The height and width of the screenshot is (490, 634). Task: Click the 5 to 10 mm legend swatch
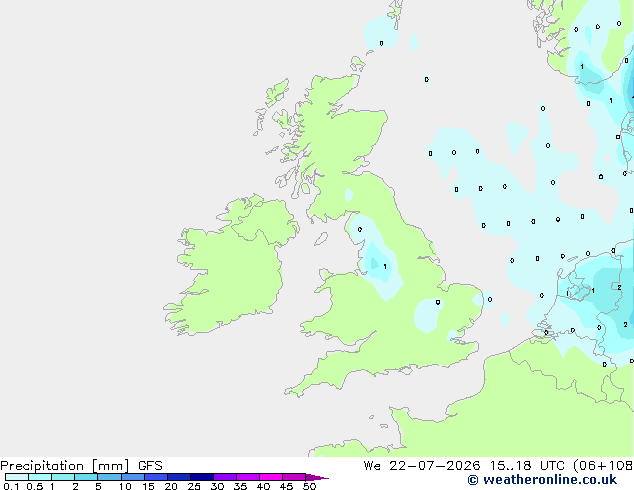tap(109, 477)
